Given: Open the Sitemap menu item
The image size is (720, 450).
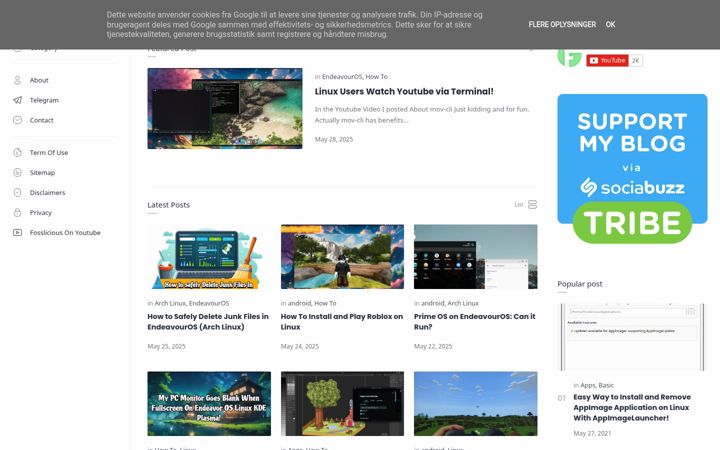Looking at the screenshot, I should coord(42,173).
